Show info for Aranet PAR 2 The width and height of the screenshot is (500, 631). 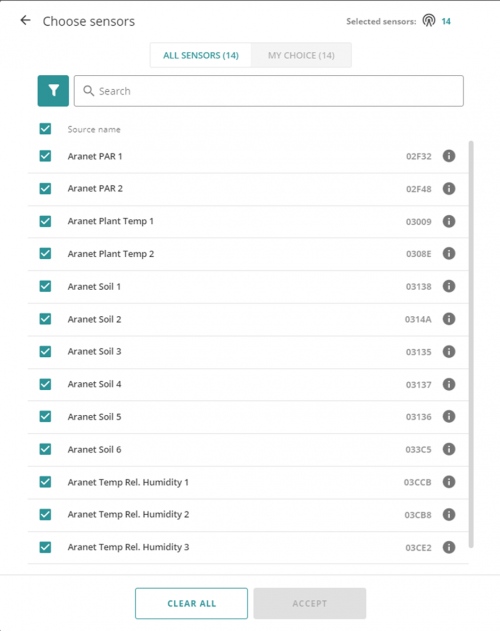point(449,188)
